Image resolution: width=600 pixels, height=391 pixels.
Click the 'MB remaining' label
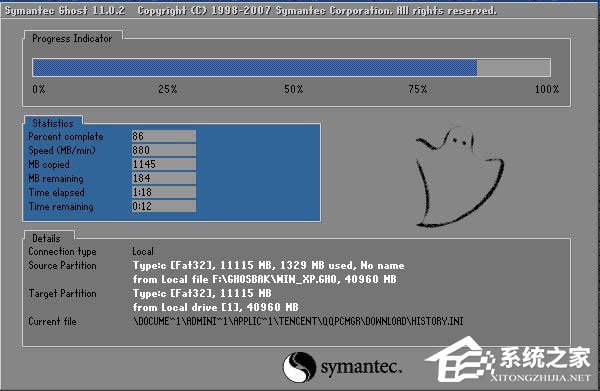(56, 179)
